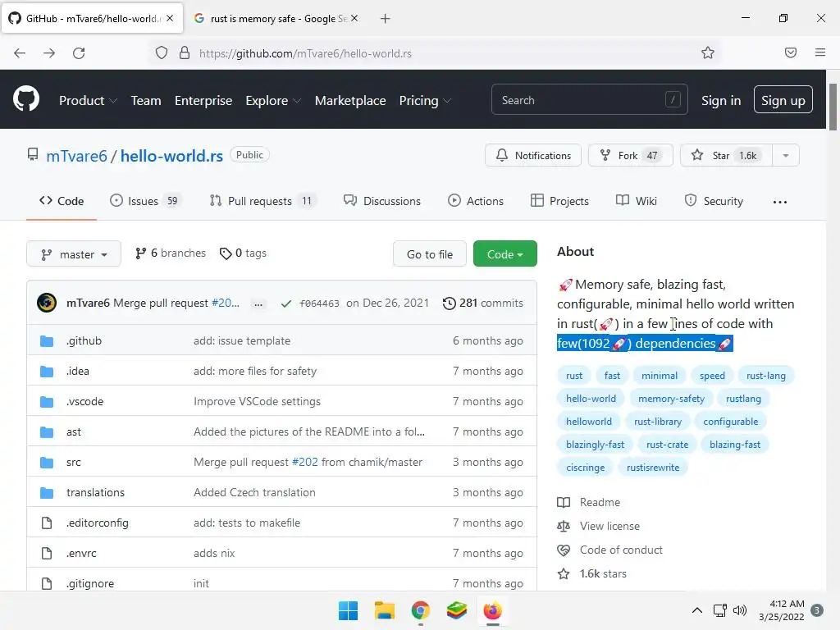Open the Actions tab
Viewport: 840px width, 630px height.
(476, 201)
